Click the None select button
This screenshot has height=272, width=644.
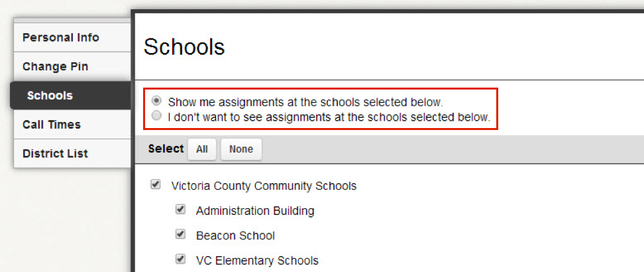click(241, 149)
